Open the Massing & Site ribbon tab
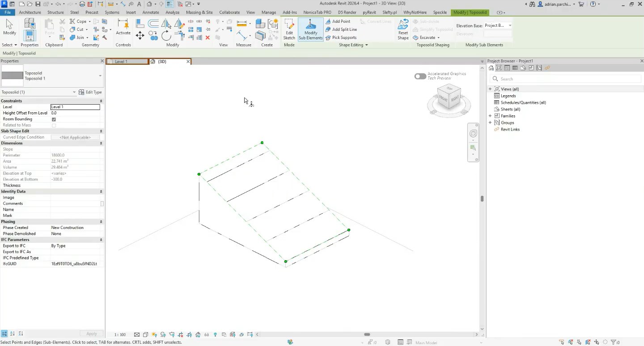 click(199, 13)
